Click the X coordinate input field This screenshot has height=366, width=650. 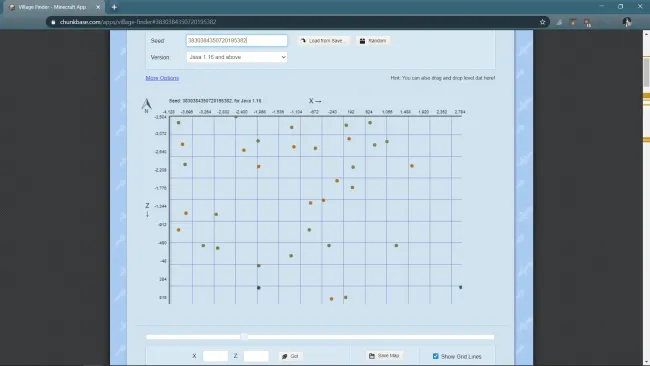(216, 356)
